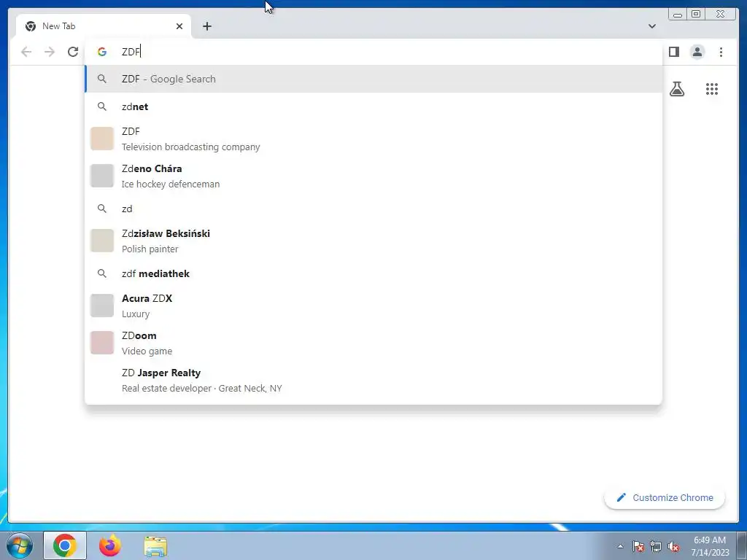Select the New Tab tab

[x=104, y=26]
